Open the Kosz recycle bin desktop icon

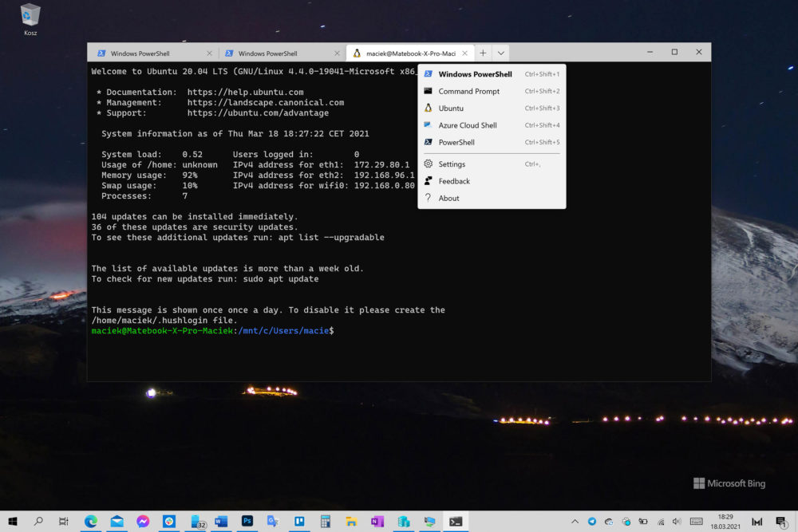[x=30, y=21]
